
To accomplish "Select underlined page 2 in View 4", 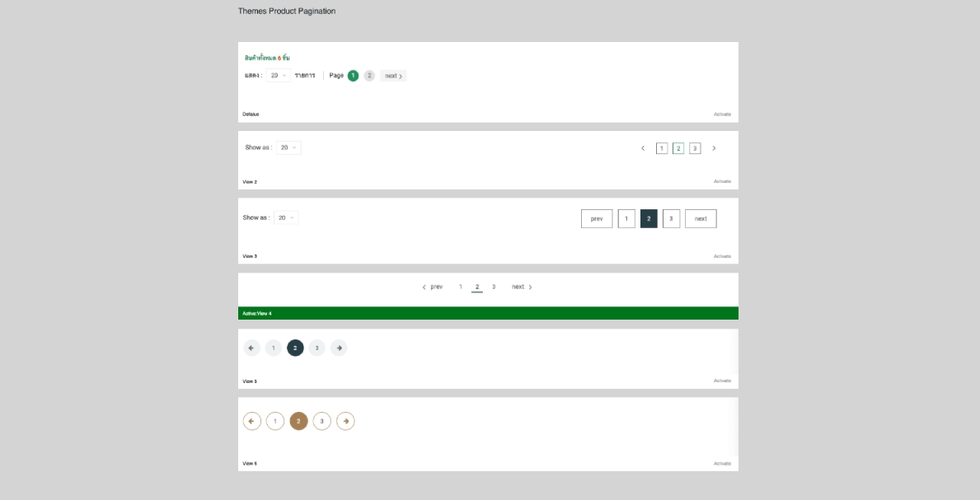I will (x=477, y=287).
